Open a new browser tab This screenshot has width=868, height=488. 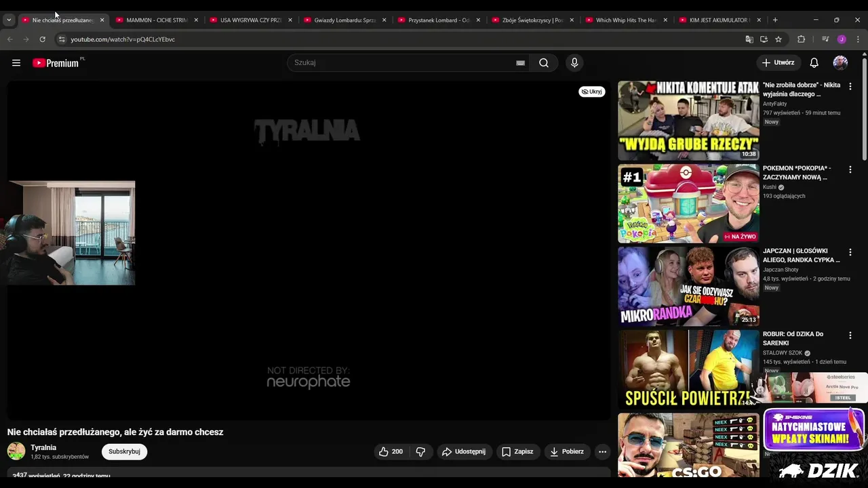pyautogui.click(x=775, y=20)
